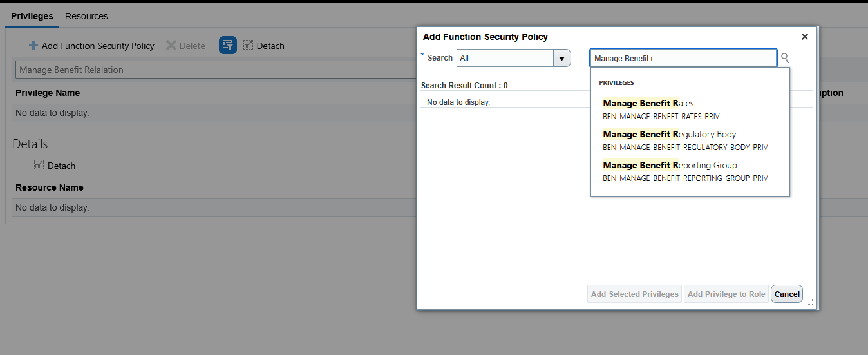Click the Detach icon under Details
The width and height of the screenshot is (868, 355).
pos(39,165)
